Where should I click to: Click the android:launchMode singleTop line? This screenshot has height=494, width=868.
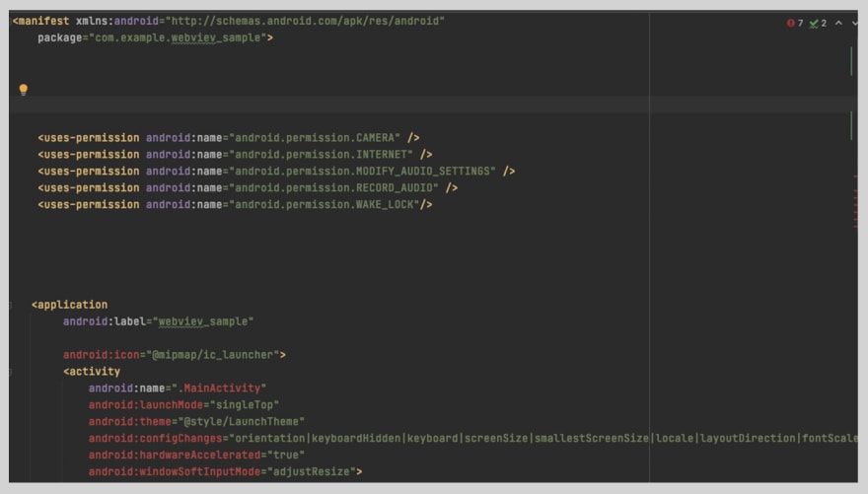pyautogui.click(x=183, y=405)
